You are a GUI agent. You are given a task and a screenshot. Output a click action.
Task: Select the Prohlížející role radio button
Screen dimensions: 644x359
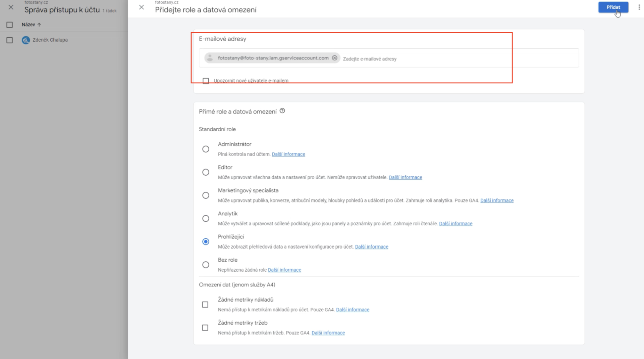point(206,242)
